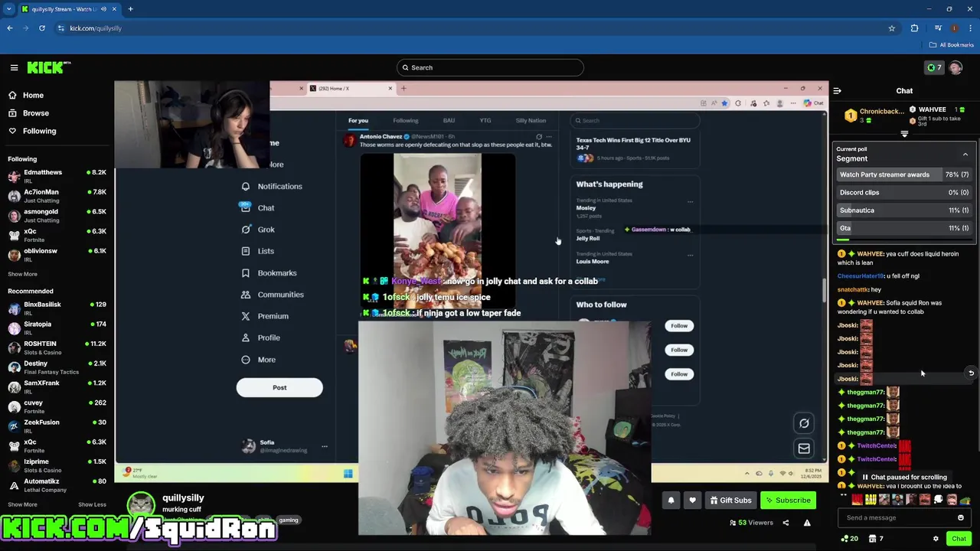This screenshot has height=551, width=980.
Task: Vote for Watch Party streamer awards
Action: pyautogui.click(x=904, y=174)
